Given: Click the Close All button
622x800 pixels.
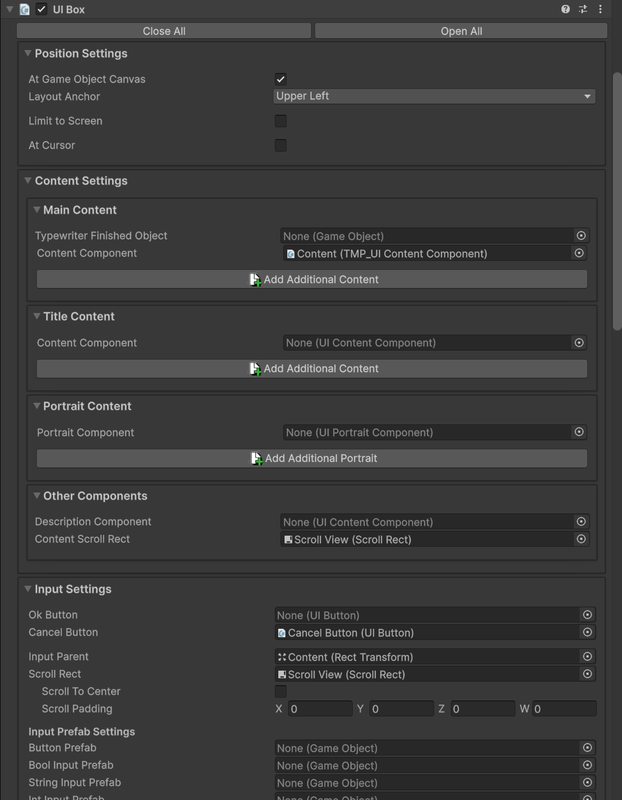Looking at the screenshot, I should (x=164, y=31).
